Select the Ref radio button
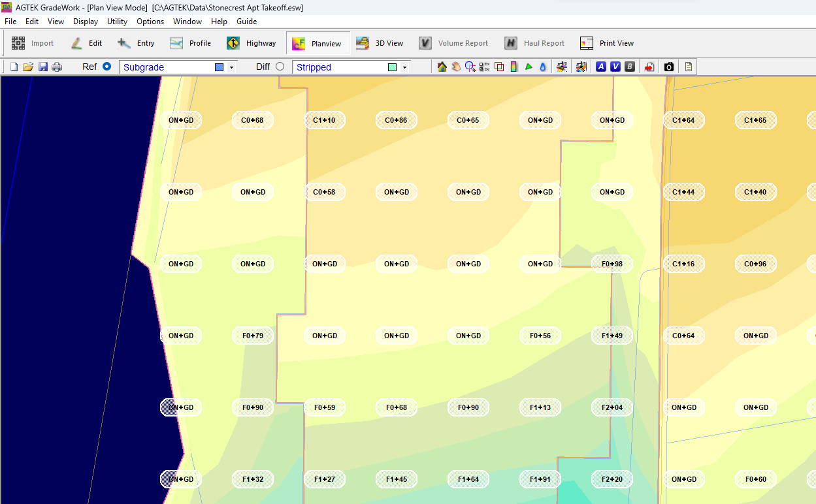Viewport: 816px width, 504px height. 107,67
